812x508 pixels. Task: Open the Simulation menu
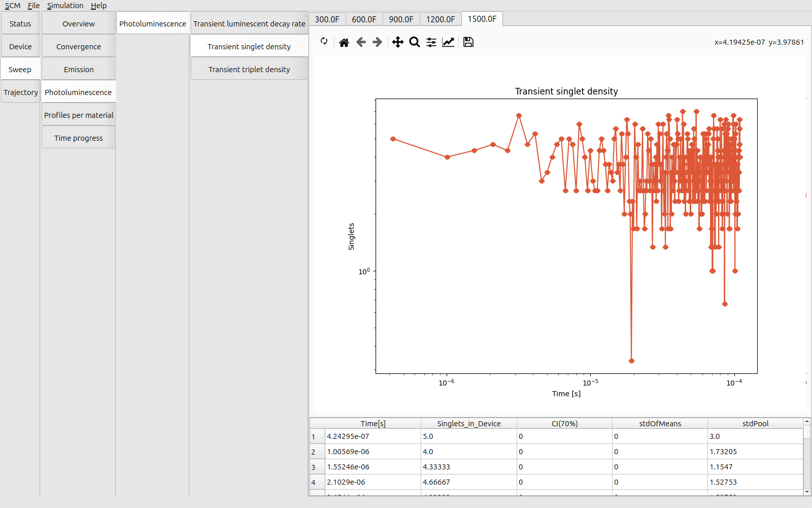(65, 6)
